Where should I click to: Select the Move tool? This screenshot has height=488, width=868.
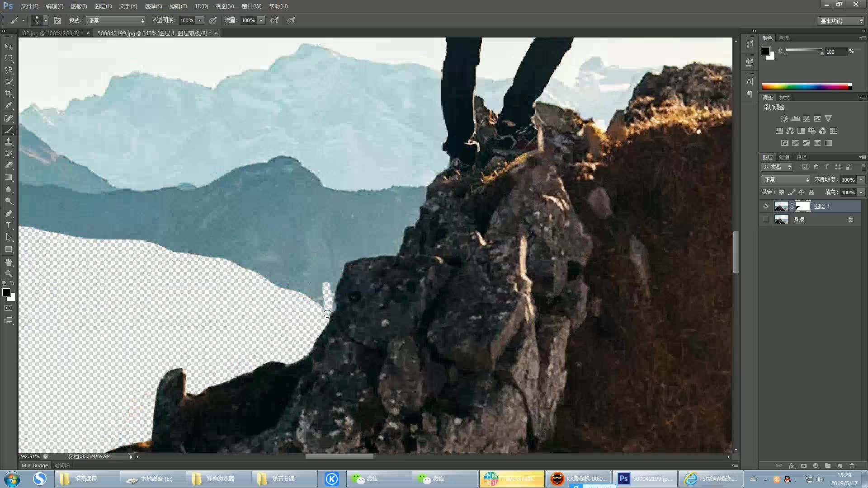(9, 47)
